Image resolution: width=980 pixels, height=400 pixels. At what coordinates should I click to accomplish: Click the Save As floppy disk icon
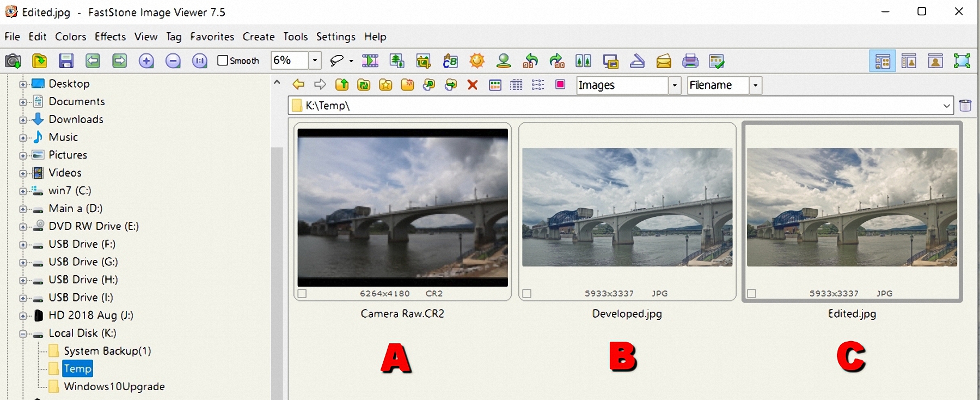click(x=66, y=61)
